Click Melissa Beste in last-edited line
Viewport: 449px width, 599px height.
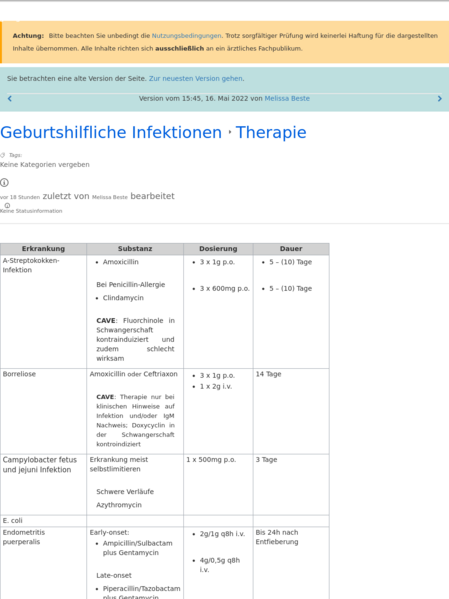point(110,197)
